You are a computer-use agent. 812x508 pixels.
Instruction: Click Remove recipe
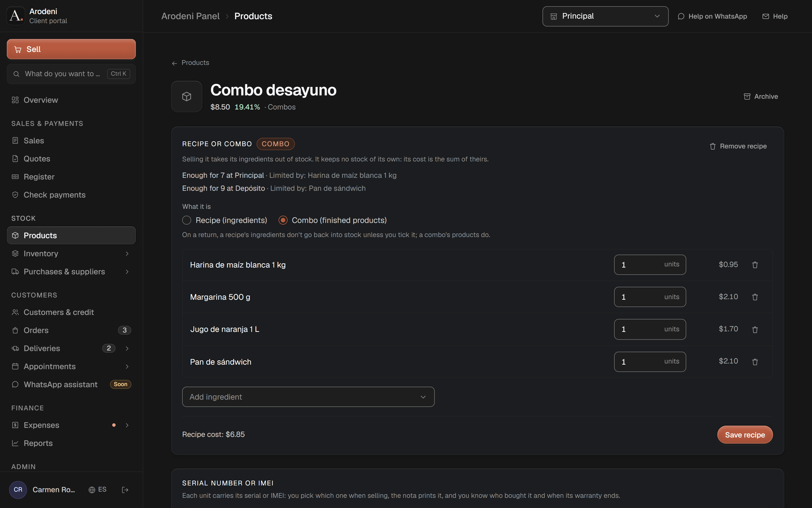coord(738,146)
